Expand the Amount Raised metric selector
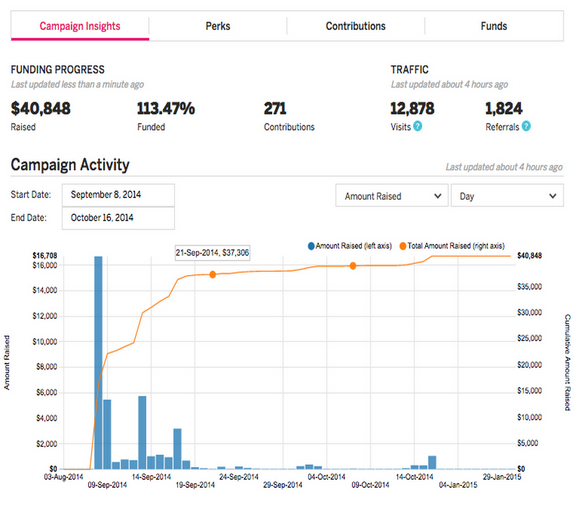Viewport: 585px width, 509px height. pyautogui.click(x=392, y=195)
